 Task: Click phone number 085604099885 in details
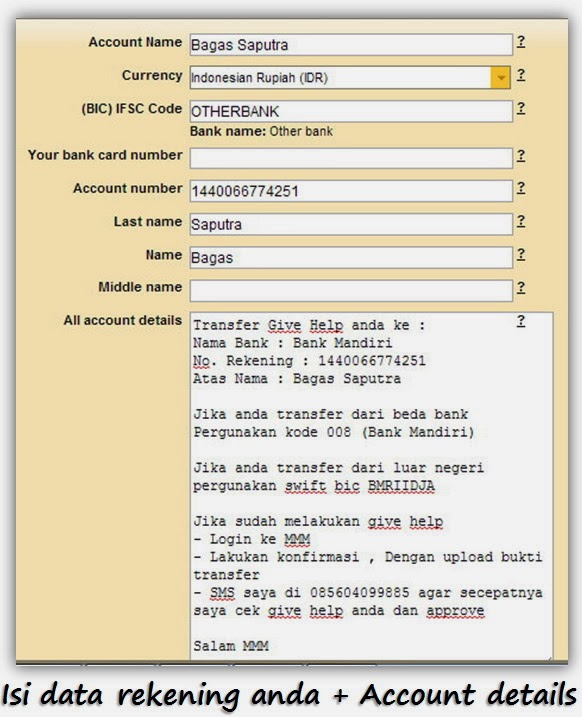point(359,593)
